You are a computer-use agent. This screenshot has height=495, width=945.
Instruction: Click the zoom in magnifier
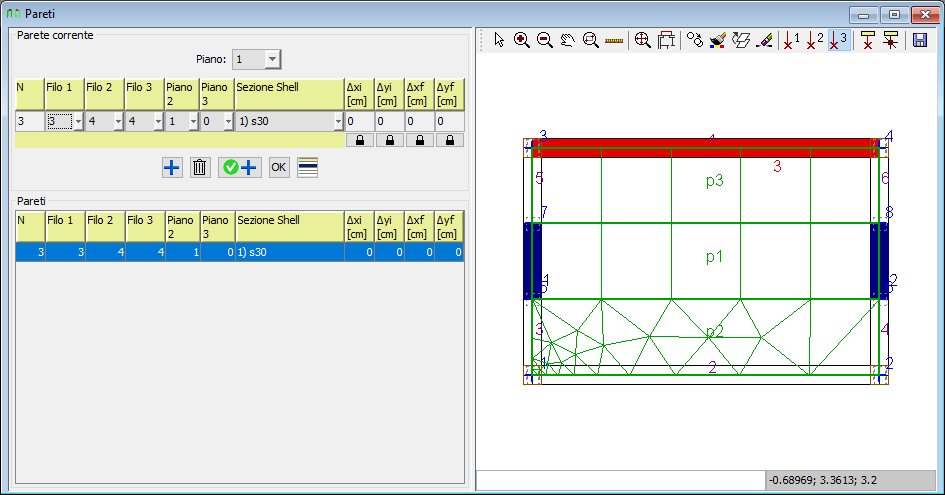coord(521,40)
